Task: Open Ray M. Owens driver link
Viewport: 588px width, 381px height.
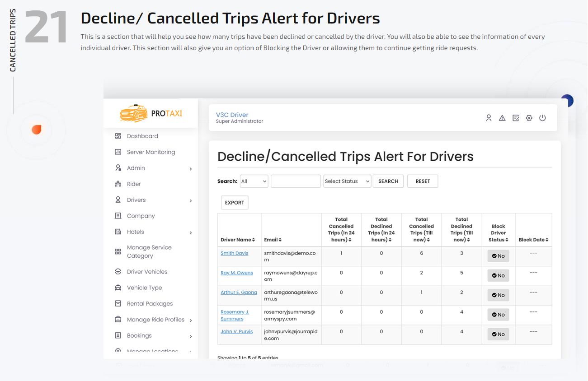Action: click(236, 273)
